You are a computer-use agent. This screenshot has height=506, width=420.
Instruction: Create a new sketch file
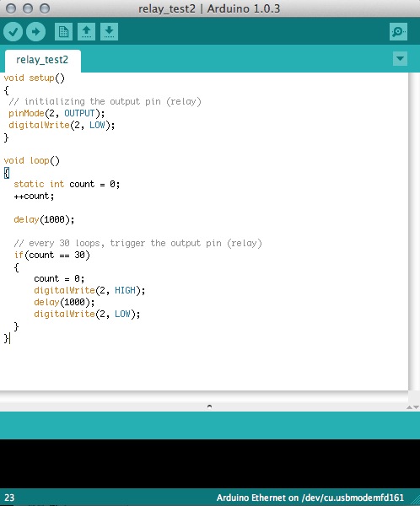click(x=63, y=32)
